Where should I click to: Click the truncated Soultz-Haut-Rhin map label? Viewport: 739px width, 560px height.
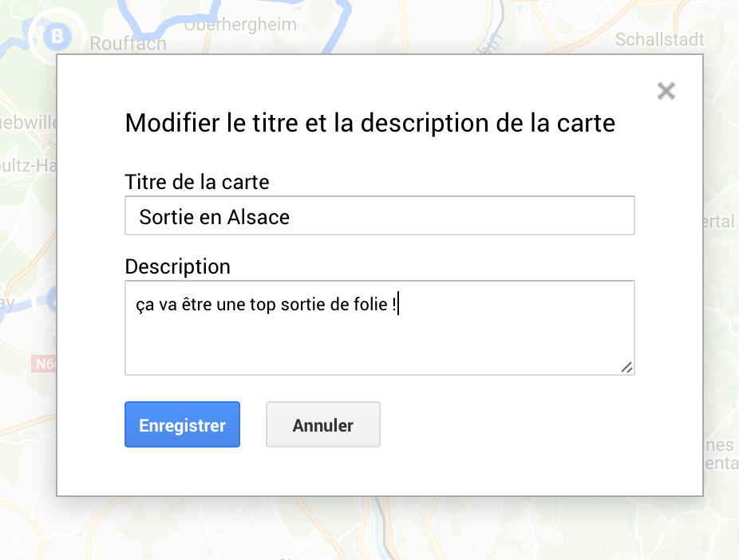28,165
